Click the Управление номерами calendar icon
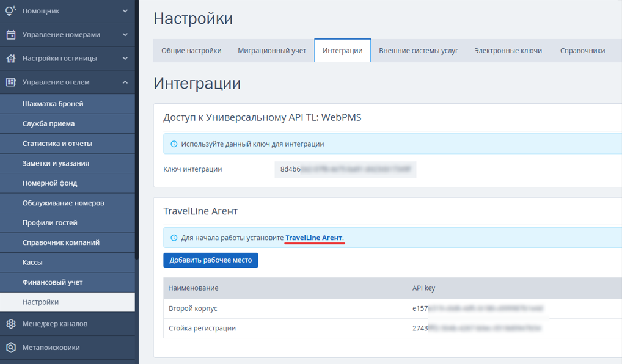Screen dimensions: 622x364 coord(11,34)
